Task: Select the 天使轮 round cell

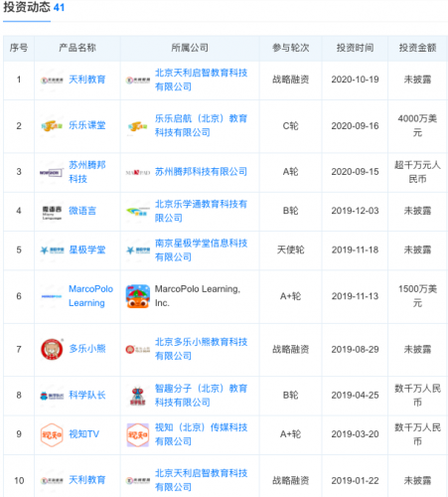Action: (x=290, y=249)
